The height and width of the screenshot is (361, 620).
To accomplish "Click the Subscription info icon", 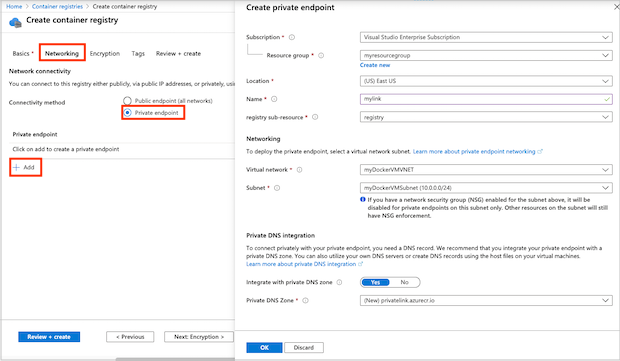I will [x=292, y=37].
